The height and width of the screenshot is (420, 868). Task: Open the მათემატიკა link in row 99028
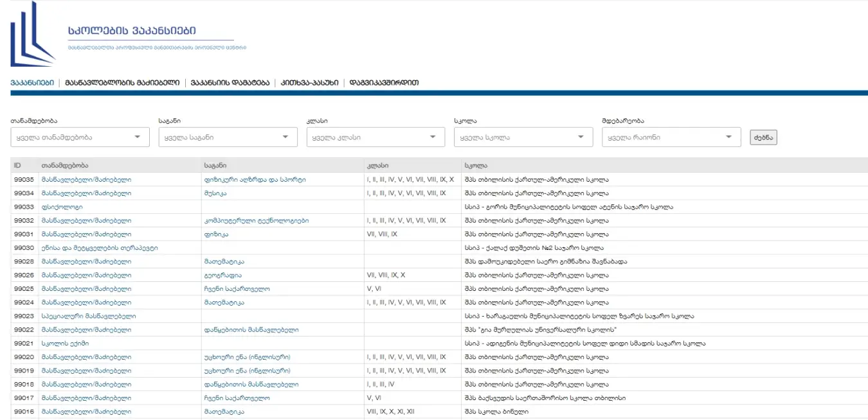(224, 261)
